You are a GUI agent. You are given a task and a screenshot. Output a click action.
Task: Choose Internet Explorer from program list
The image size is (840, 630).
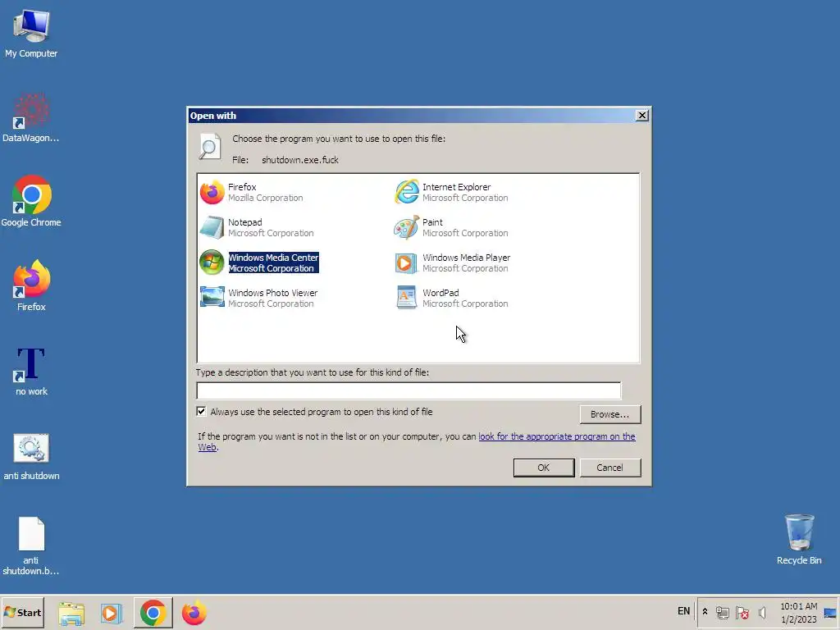(452, 192)
